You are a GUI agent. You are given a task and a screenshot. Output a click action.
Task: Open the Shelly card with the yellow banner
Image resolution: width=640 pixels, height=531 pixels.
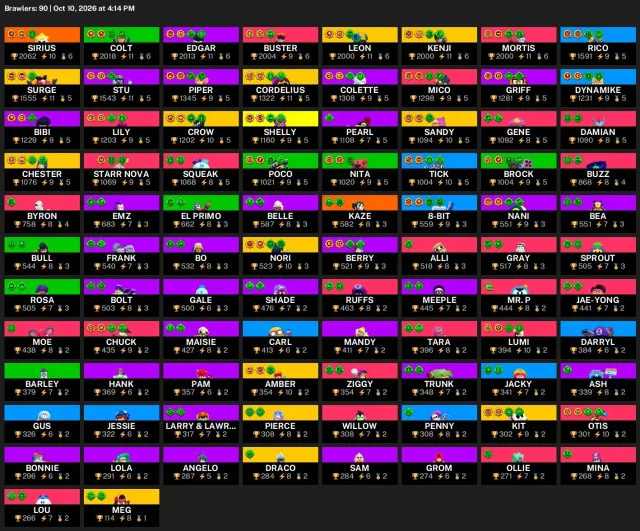point(280,129)
